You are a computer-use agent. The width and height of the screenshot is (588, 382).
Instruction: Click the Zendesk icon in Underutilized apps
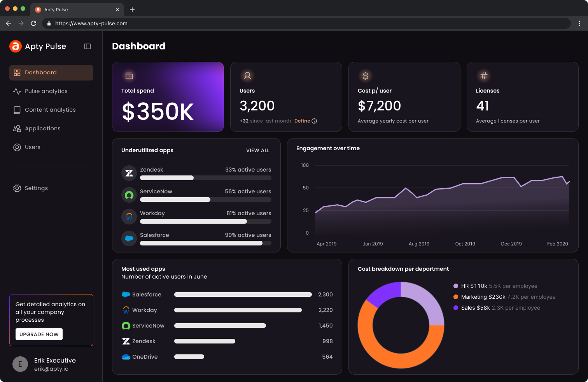click(x=129, y=173)
